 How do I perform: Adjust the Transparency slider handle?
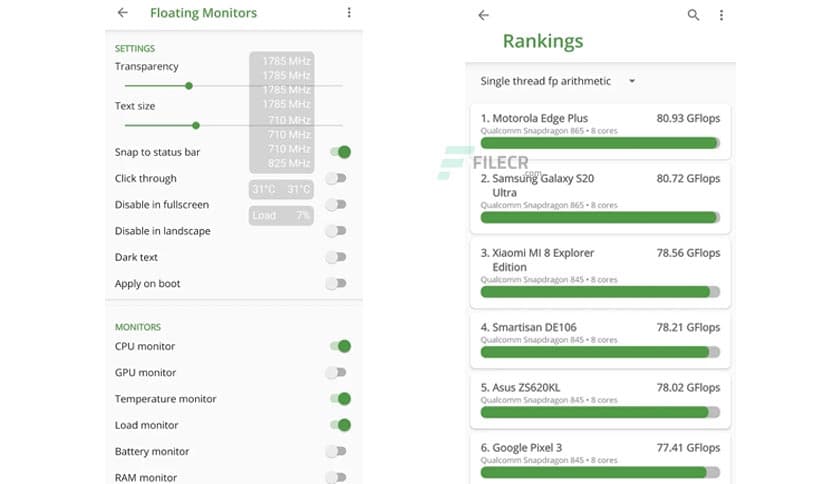(189, 86)
